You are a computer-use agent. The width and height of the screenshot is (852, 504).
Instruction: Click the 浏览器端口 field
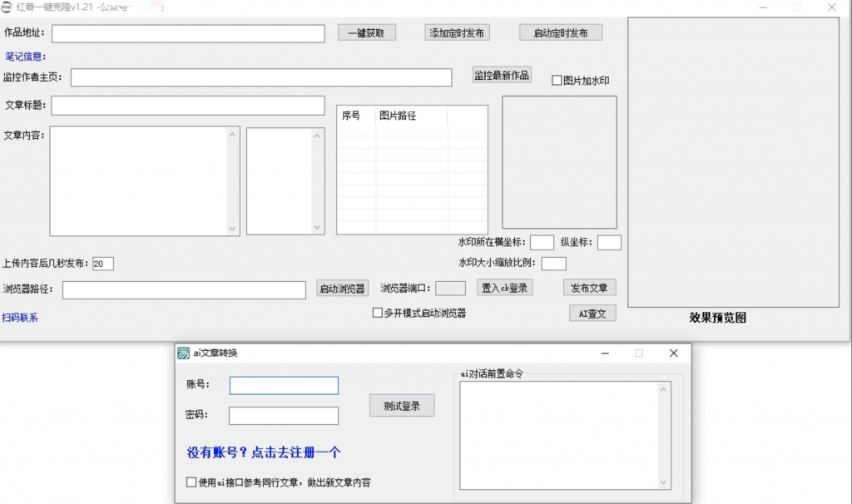pyautogui.click(x=450, y=289)
